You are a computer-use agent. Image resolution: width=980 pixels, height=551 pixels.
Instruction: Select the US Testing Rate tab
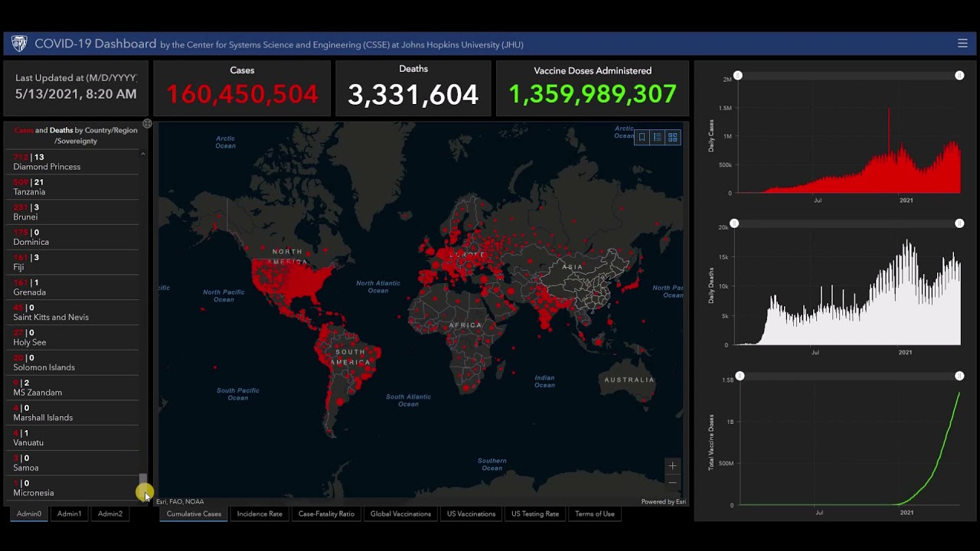coord(535,514)
